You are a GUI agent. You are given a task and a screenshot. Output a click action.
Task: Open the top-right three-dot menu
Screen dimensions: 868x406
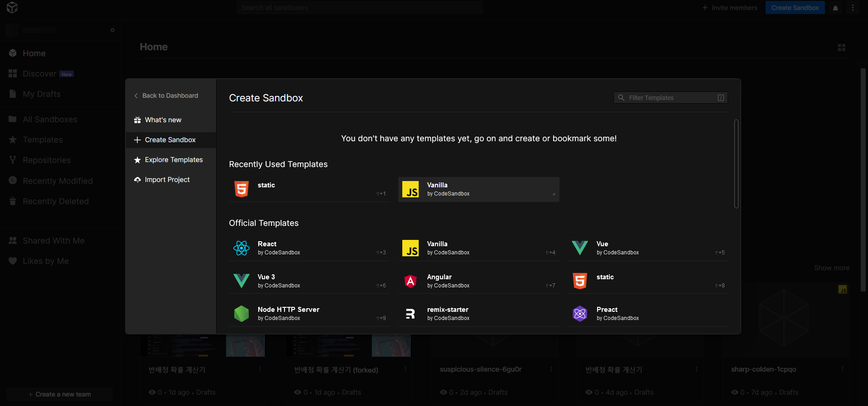(853, 8)
